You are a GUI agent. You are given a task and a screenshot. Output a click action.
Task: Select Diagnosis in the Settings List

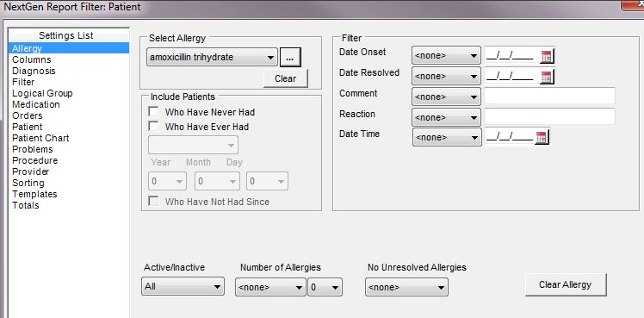tap(34, 71)
